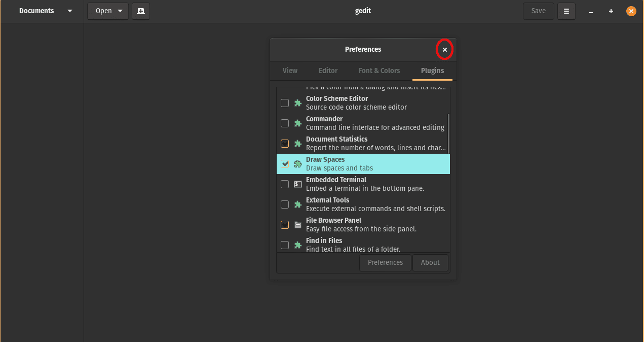Enable the External Tools checkbox
This screenshot has width=644, height=342.
point(285,204)
